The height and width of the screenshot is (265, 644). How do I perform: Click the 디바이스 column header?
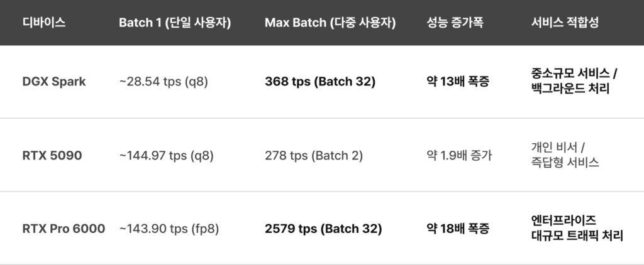44,23
